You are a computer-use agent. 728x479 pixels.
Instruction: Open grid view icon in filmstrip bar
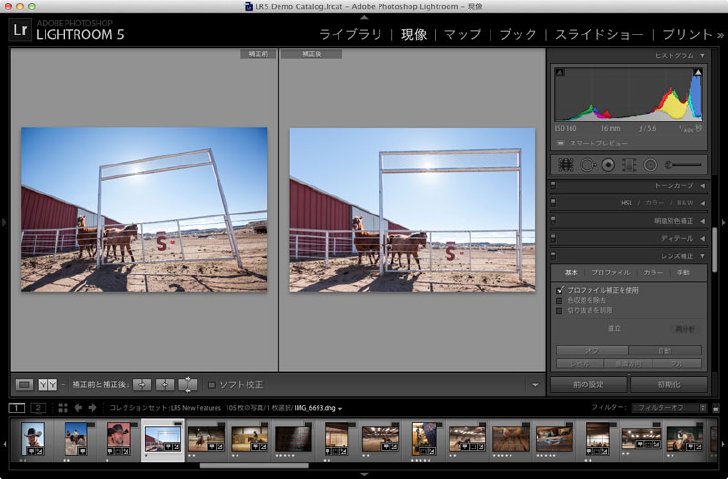coord(63,408)
